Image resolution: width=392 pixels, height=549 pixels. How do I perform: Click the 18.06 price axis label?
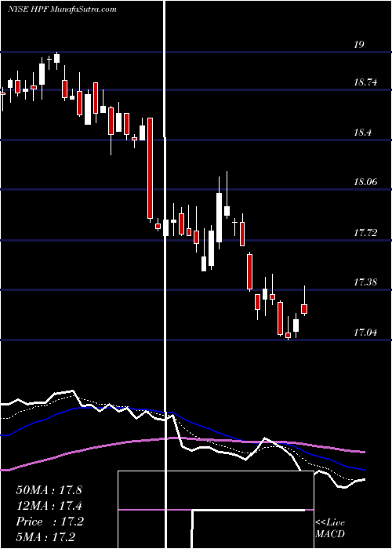click(366, 182)
